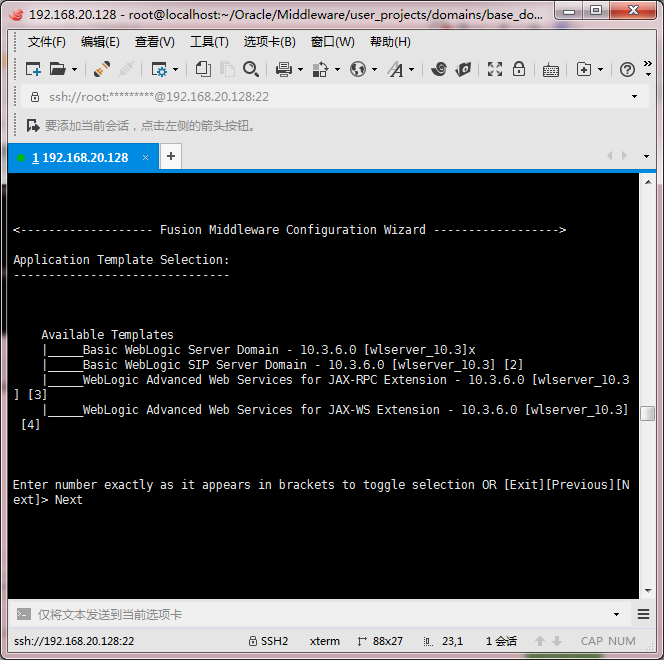Click the Xshell logo in title bar
Screen dimensions: 664x660
(x=17, y=14)
